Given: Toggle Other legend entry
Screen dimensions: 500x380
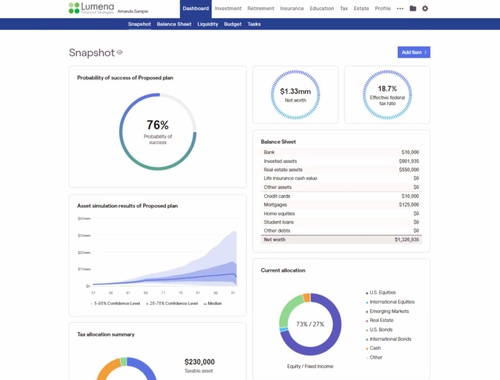Looking at the screenshot, I should (374, 357).
